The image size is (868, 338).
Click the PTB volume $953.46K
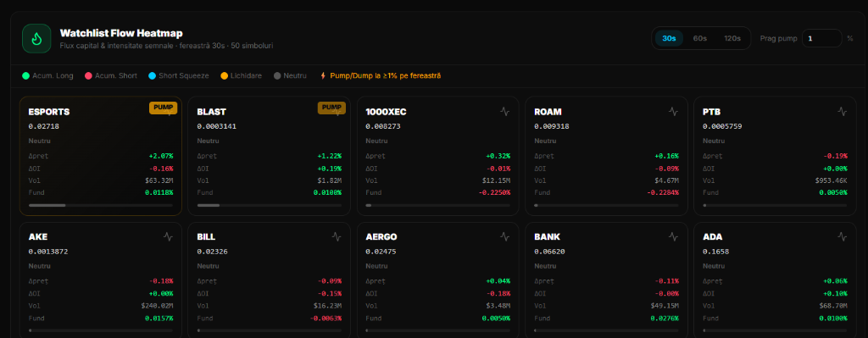pos(832,180)
